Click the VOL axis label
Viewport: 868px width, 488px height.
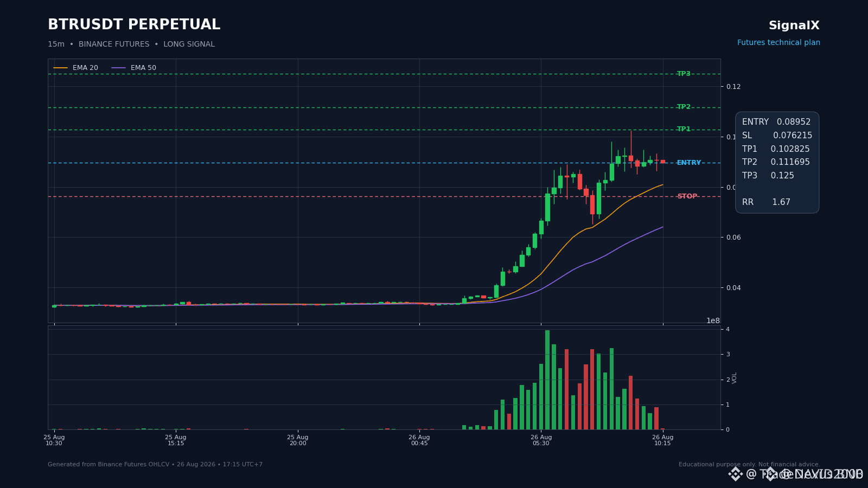click(x=735, y=378)
